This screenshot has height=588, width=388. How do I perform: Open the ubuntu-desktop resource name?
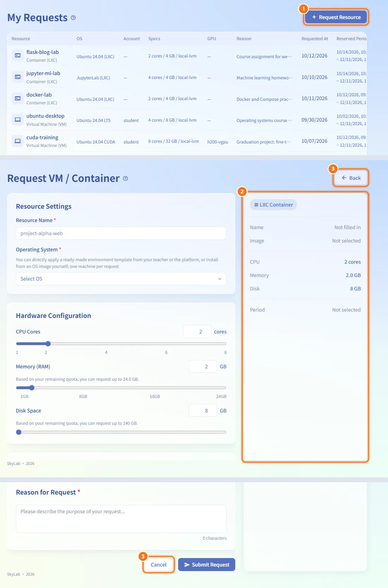click(x=46, y=116)
